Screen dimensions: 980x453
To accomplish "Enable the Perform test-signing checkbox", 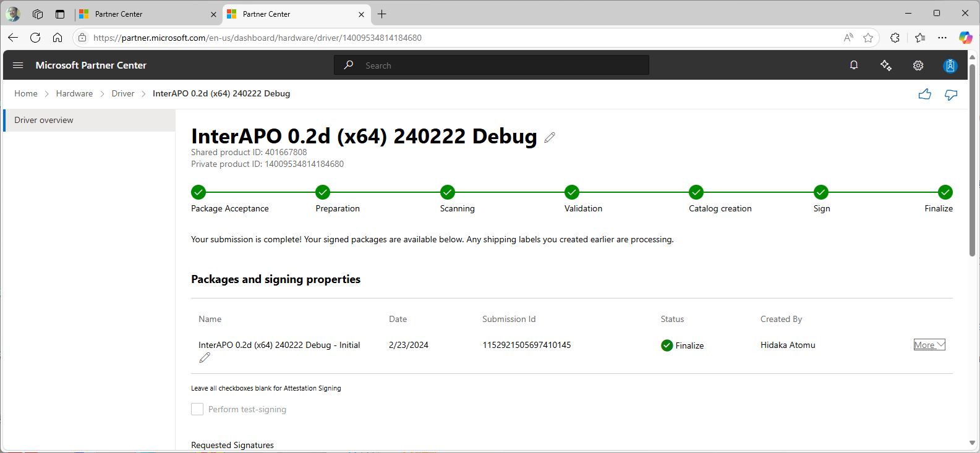I will tap(197, 409).
